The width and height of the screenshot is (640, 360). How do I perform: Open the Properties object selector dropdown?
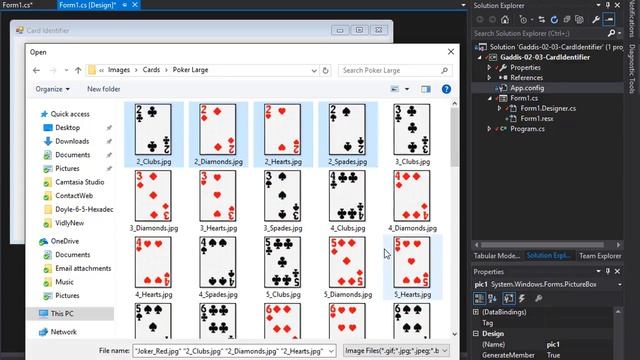point(620,284)
